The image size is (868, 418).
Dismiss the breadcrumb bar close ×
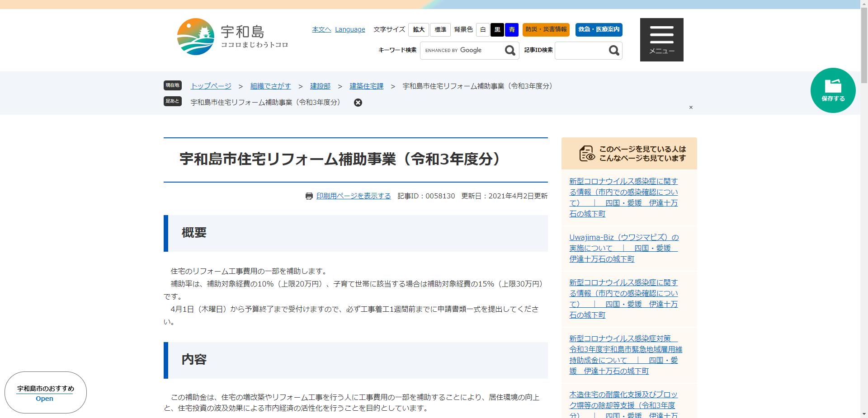click(x=691, y=108)
